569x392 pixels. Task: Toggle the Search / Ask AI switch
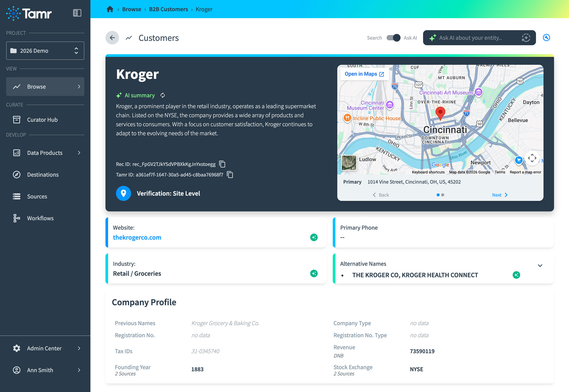coord(393,38)
